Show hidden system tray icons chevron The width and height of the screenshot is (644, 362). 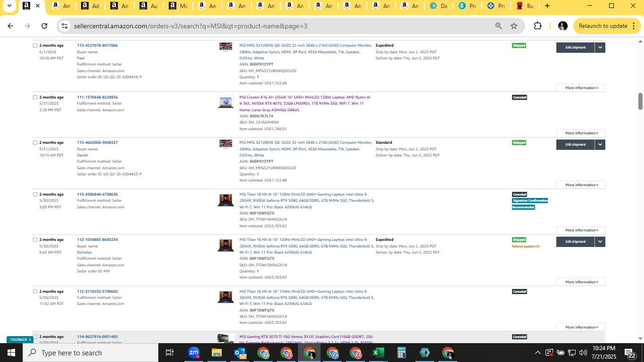point(537,353)
